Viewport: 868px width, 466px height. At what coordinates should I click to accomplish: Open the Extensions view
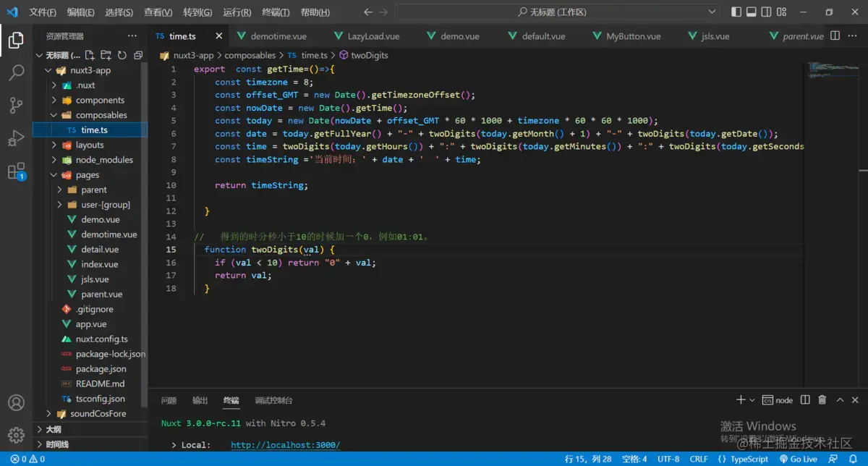click(16, 171)
